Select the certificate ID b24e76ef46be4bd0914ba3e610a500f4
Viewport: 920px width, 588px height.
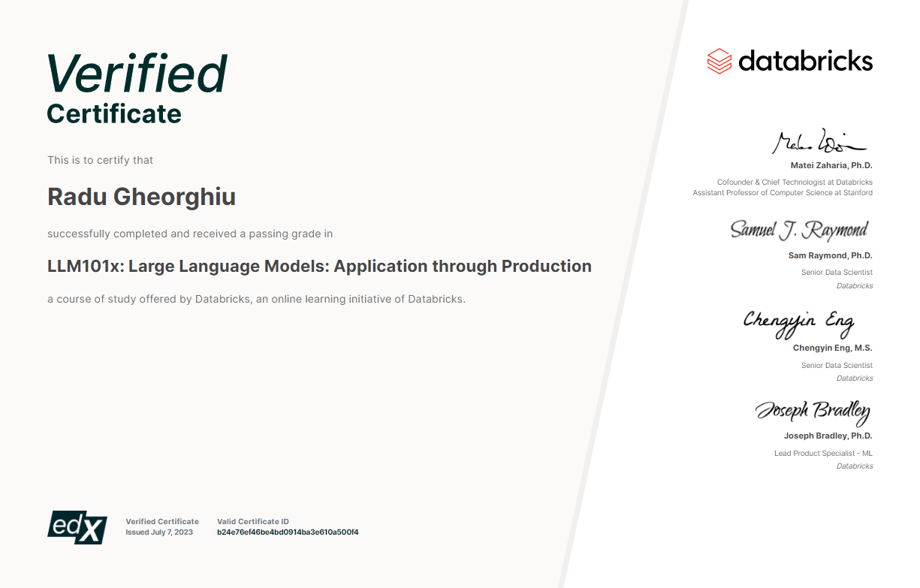(x=288, y=532)
